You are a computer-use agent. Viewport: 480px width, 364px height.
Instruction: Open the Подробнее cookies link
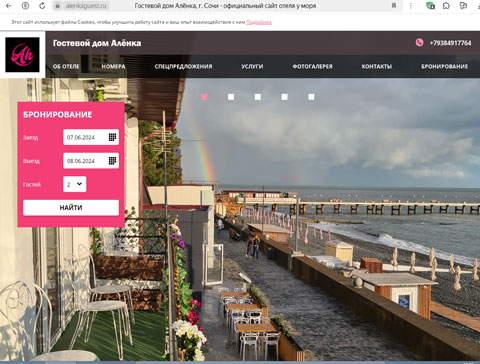click(x=259, y=22)
